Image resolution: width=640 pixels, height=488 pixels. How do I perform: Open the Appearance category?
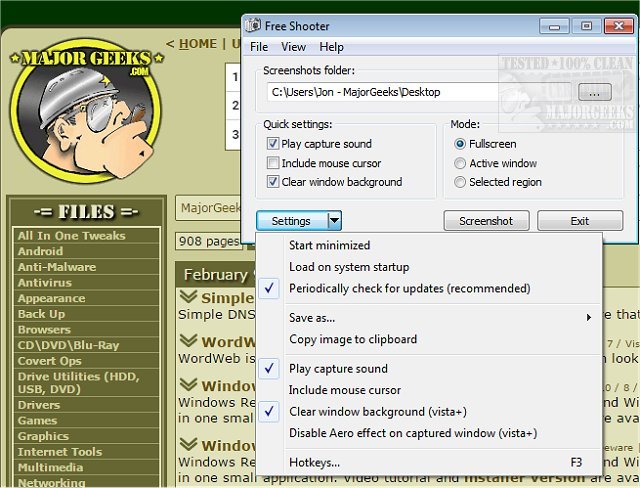(86, 298)
